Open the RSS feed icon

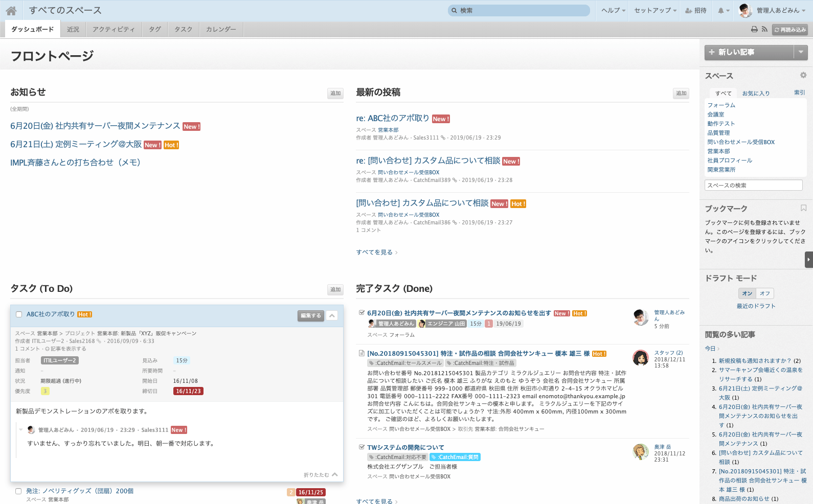point(764,30)
